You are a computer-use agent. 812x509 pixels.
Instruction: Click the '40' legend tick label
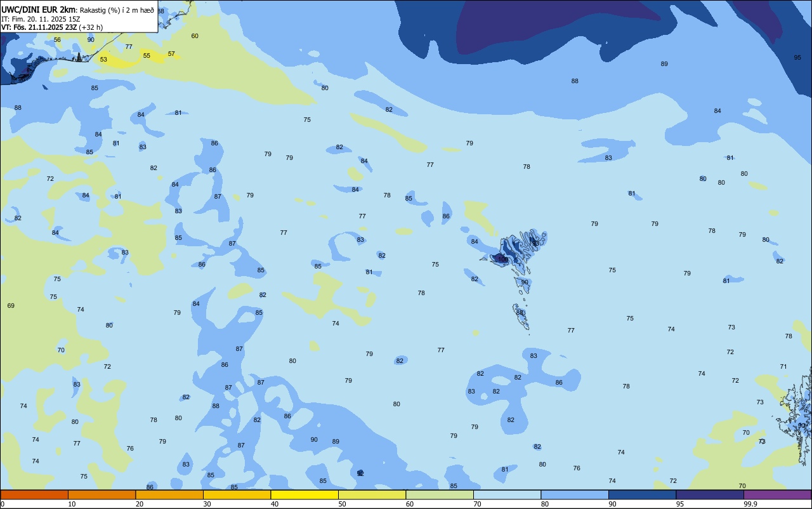(275, 504)
